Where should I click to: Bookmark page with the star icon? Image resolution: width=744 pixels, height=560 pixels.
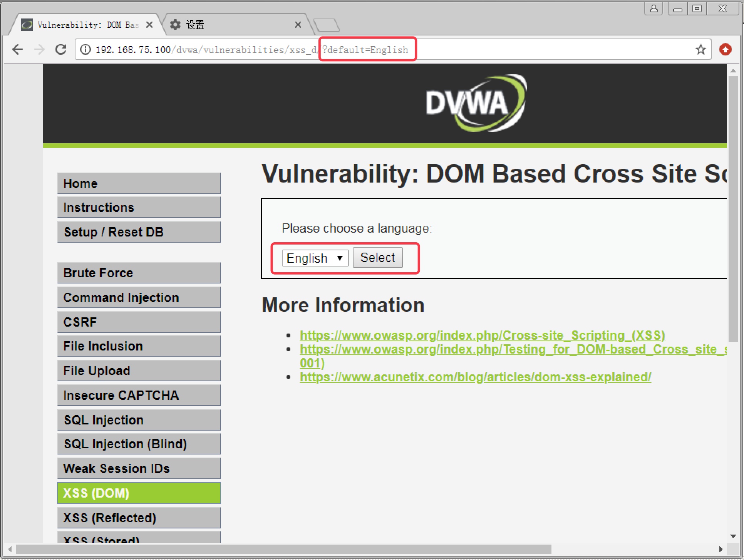700,49
